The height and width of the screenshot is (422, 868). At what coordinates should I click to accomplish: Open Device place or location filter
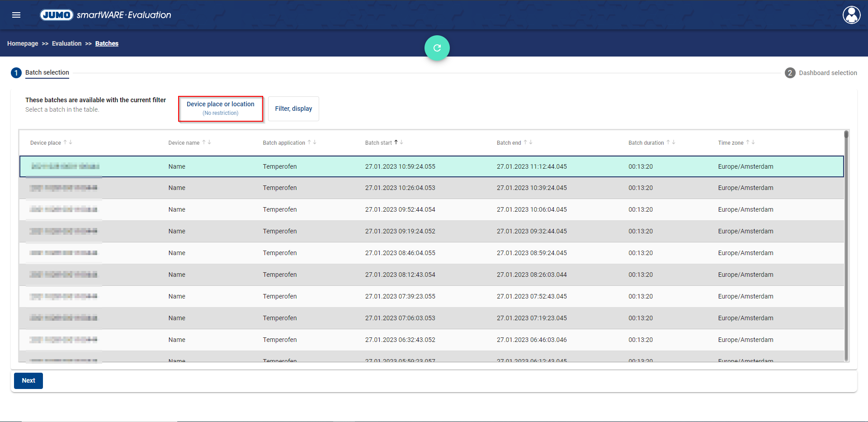point(221,109)
